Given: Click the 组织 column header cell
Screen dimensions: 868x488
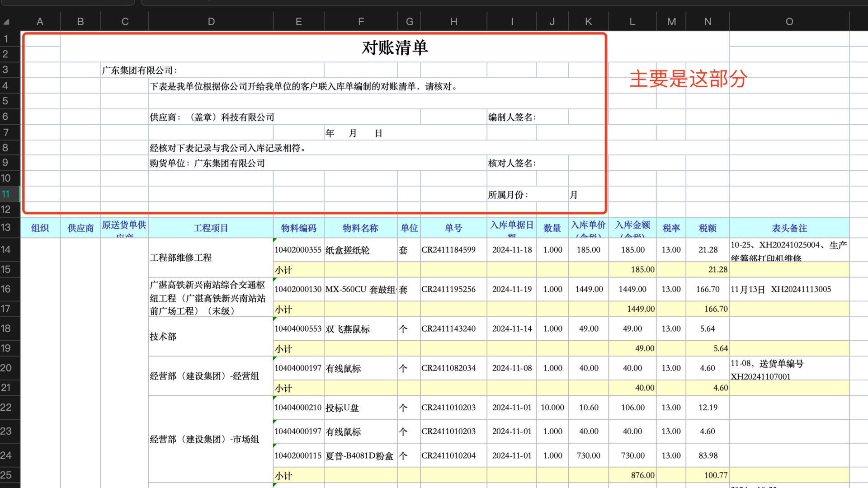Looking at the screenshot, I should tap(40, 228).
